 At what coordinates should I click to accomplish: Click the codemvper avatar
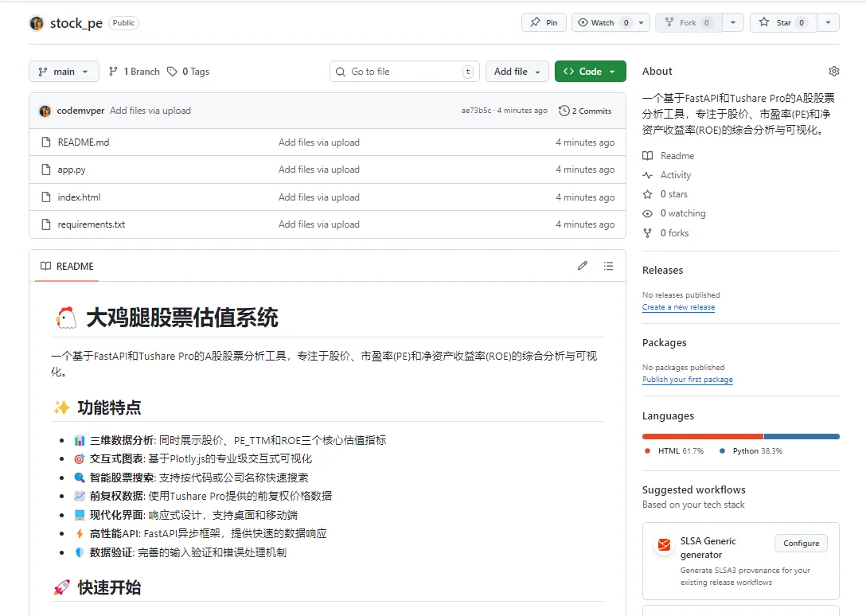pyautogui.click(x=45, y=111)
